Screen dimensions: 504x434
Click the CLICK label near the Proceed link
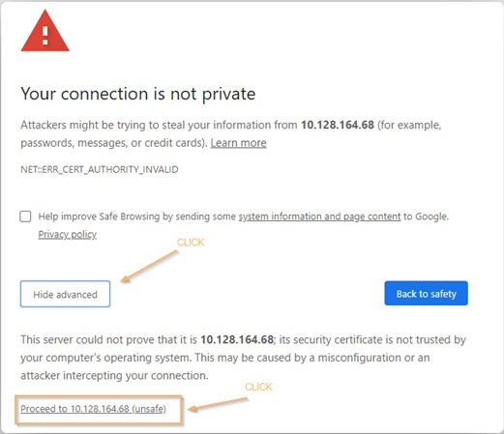258,387
